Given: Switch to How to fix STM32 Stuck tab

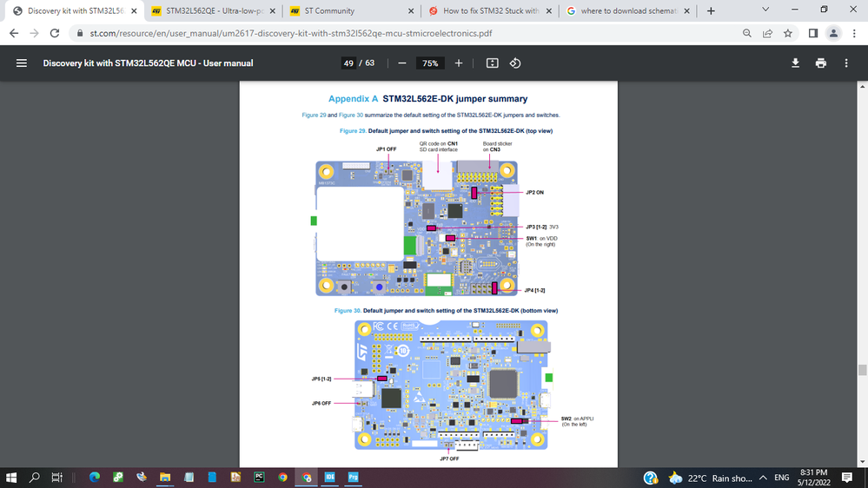Looking at the screenshot, I should pos(490,11).
